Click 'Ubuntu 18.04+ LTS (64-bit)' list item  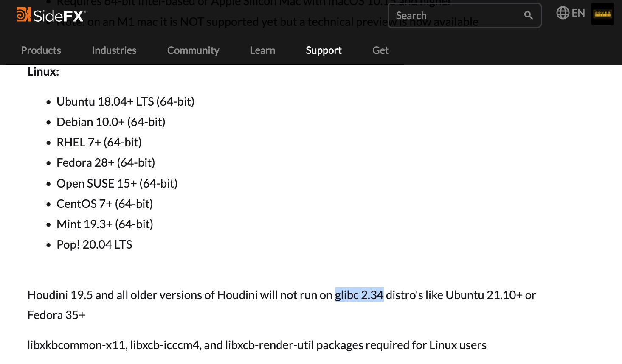pyautogui.click(x=125, y=101)
